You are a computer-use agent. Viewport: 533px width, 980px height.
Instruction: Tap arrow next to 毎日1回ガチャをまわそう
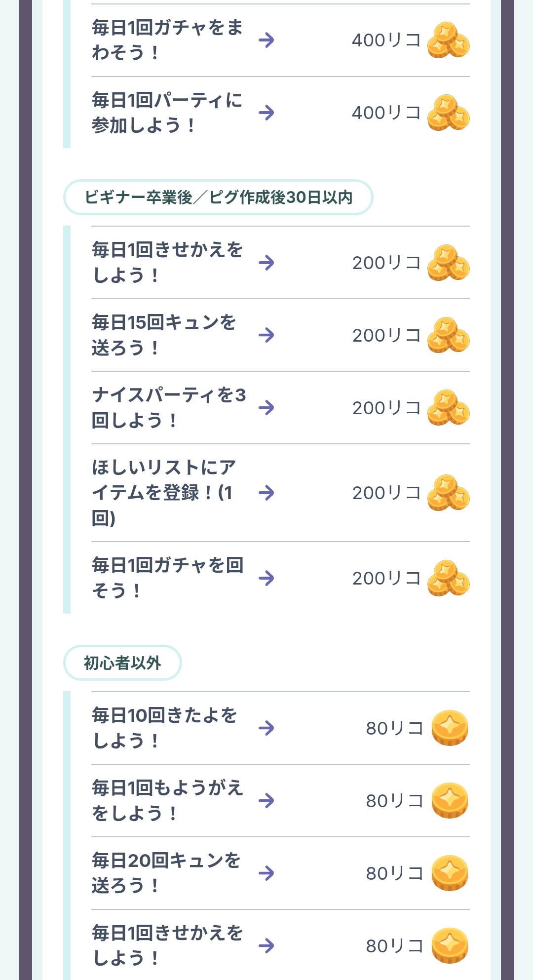(266, 40)
